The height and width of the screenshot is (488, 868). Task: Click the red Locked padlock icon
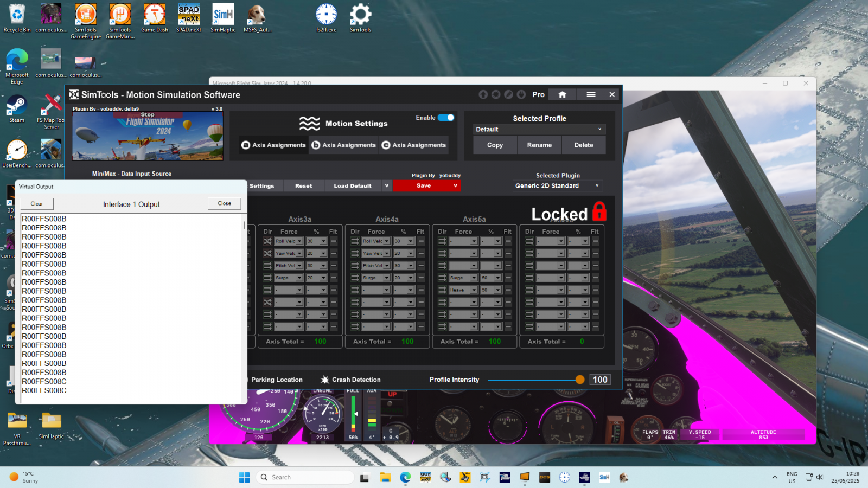tap(599, 211)
